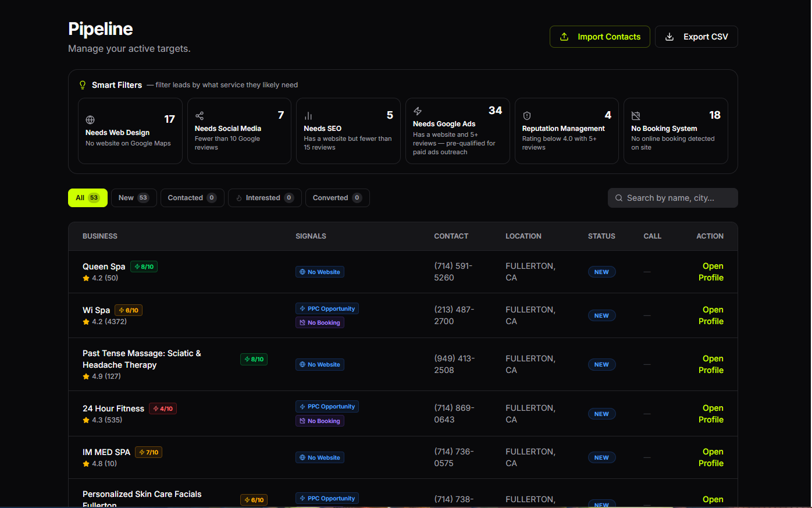Open the Converted tab

(x=337, y=198)
